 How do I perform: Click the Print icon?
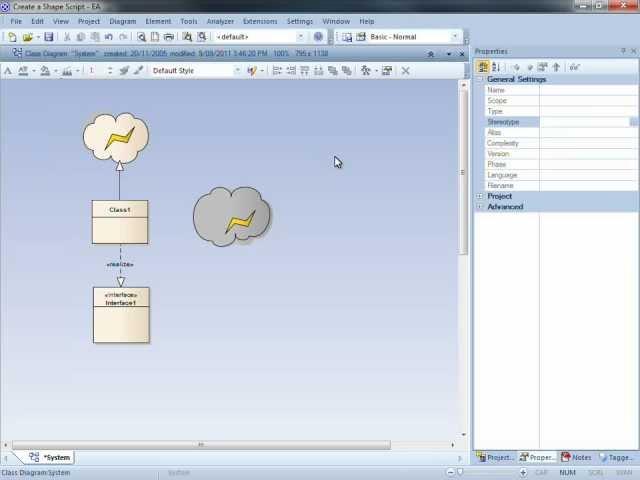[x=169, y=37]
